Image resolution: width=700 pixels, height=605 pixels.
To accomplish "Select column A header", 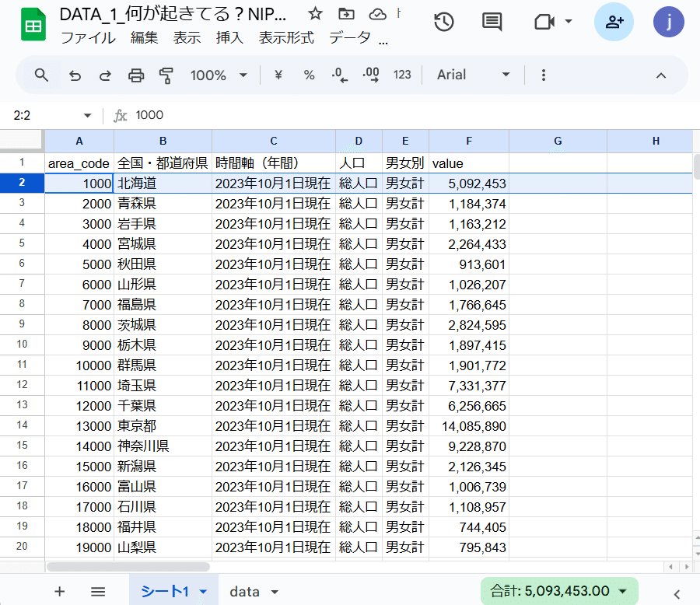I will coord(79,141).
